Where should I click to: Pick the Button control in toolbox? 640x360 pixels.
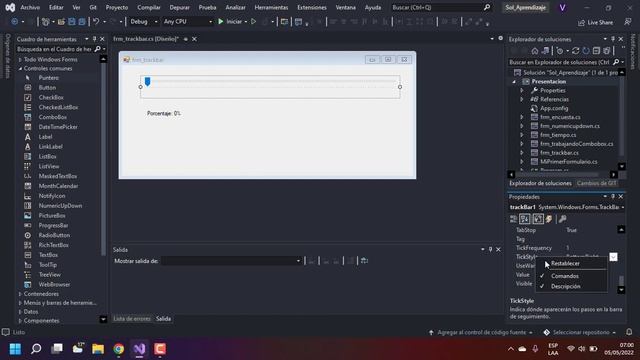point(47,88)
